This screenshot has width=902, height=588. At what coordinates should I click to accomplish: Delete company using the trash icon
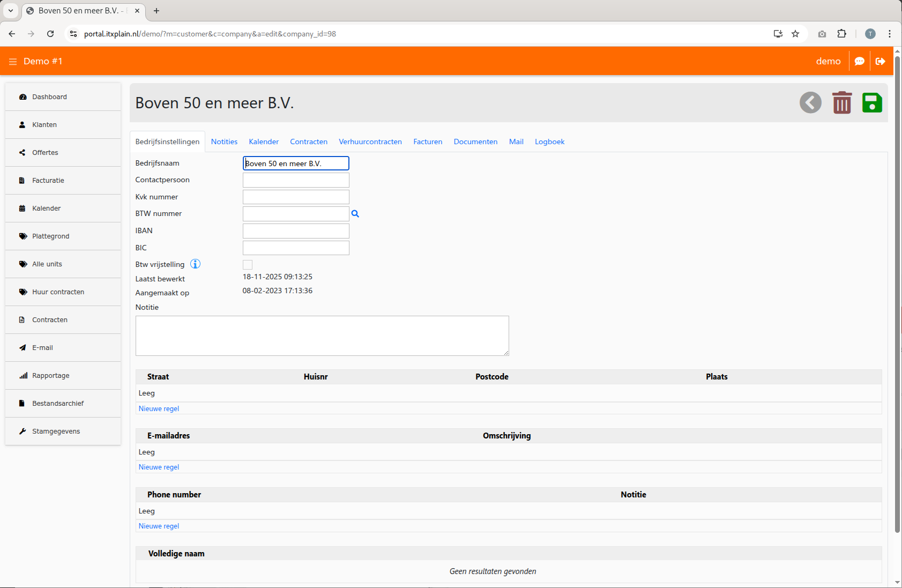(841, 102)
